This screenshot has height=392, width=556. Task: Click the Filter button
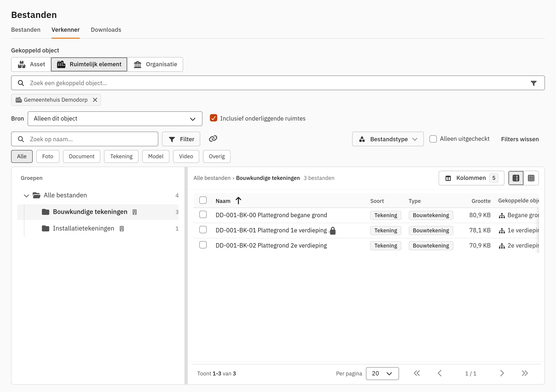tap(181, 139)
